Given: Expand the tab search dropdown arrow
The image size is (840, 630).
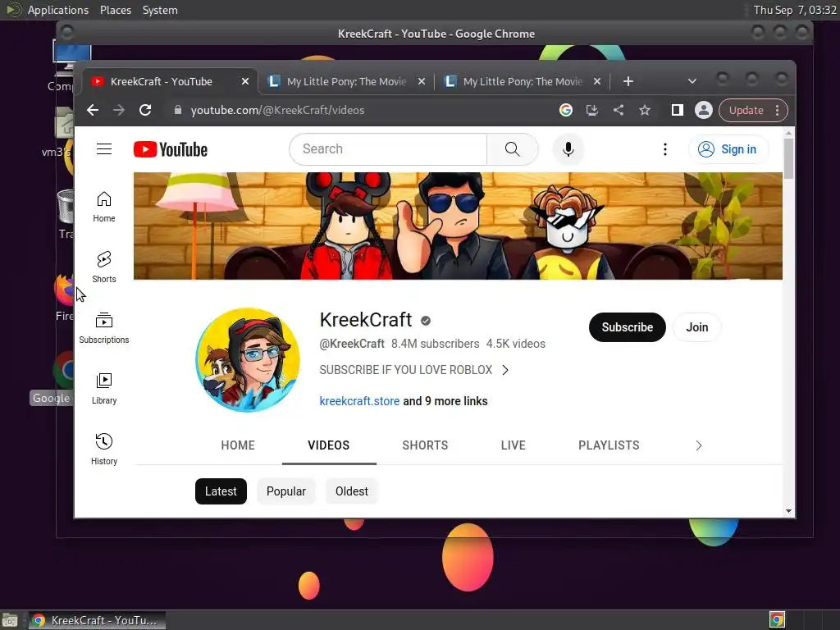Looking at the screenshot, I should tap(692, 81).
